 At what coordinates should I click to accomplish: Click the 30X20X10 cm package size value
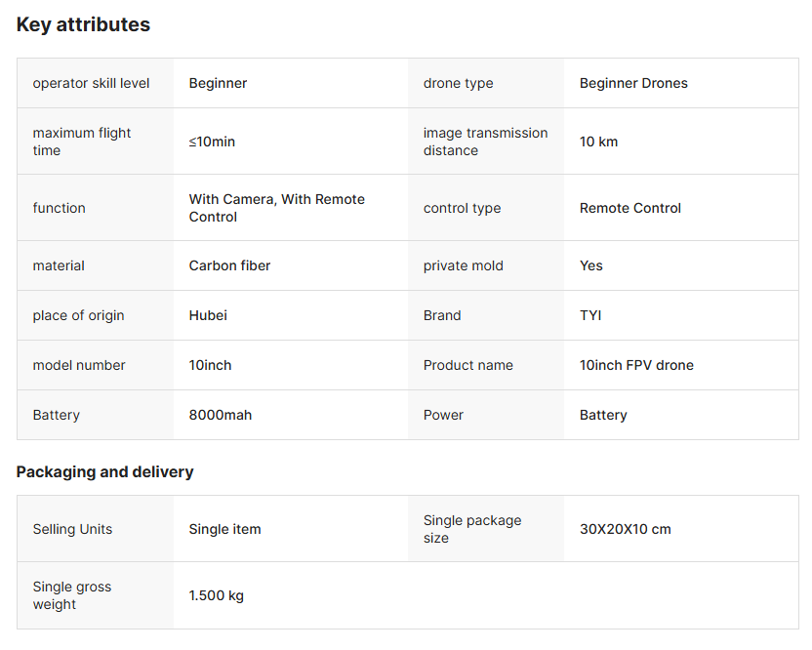point(625,529)
